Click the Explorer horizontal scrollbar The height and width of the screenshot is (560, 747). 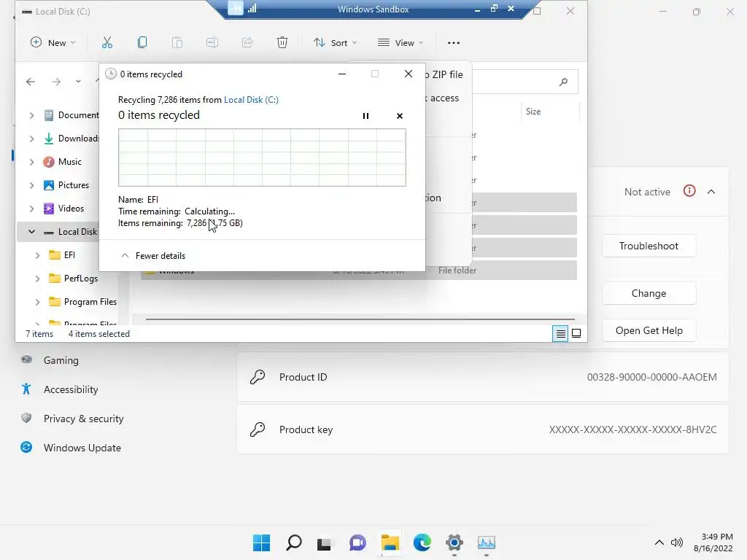pos(360,319)
